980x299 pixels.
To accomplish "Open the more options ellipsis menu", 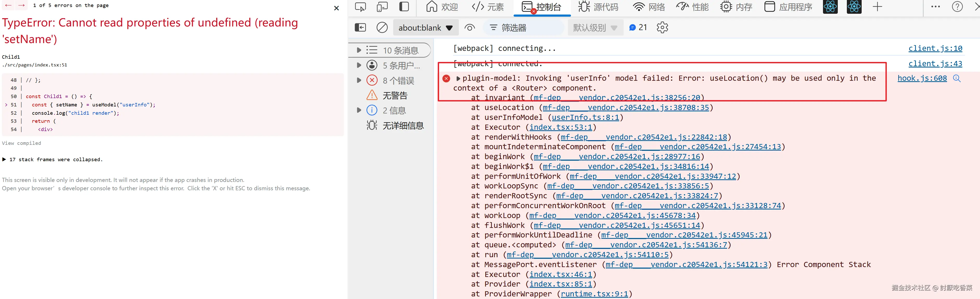I will [x=935, y=7].
